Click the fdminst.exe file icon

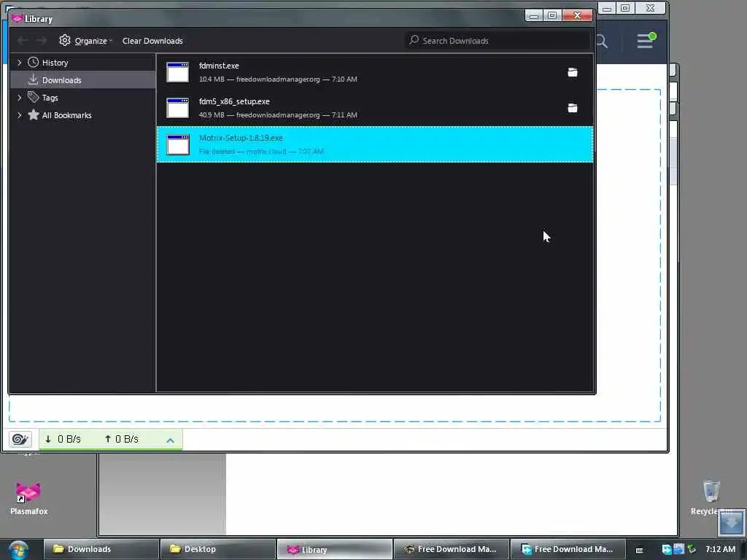pyautogui.click(x=178, y=72)
